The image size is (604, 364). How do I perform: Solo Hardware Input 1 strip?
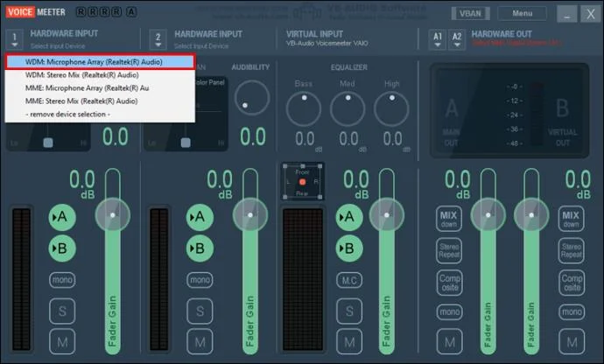62,311
